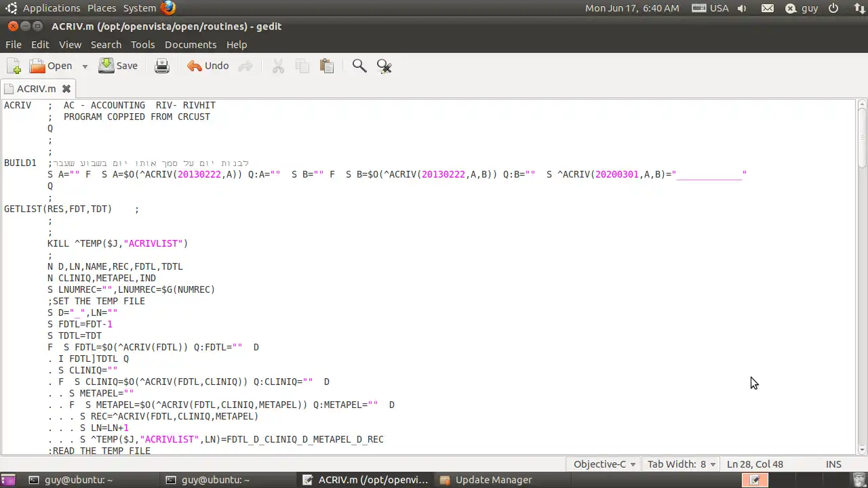This screenshot has height=488, width=868.
Task: Open the Edit menu
Action: click(40, 45)
